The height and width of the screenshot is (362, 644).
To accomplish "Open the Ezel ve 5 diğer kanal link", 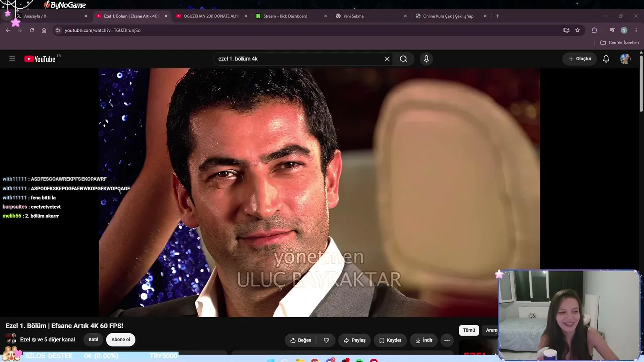I will click(47, 340).
